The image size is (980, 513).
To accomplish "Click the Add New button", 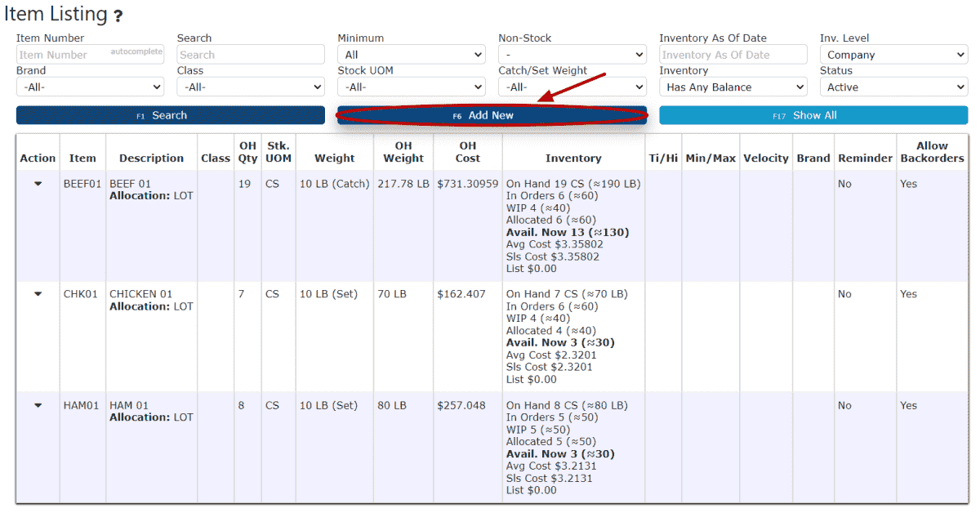I will (x=492, y=116).
